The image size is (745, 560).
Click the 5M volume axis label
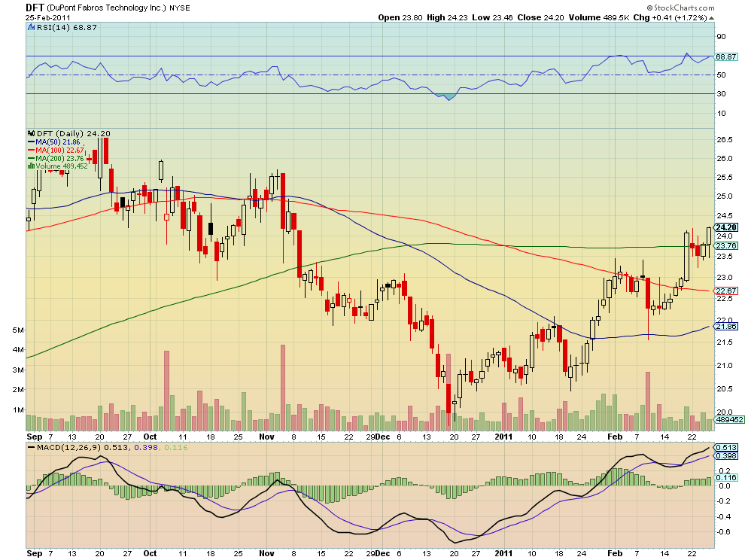click(18, 330)
